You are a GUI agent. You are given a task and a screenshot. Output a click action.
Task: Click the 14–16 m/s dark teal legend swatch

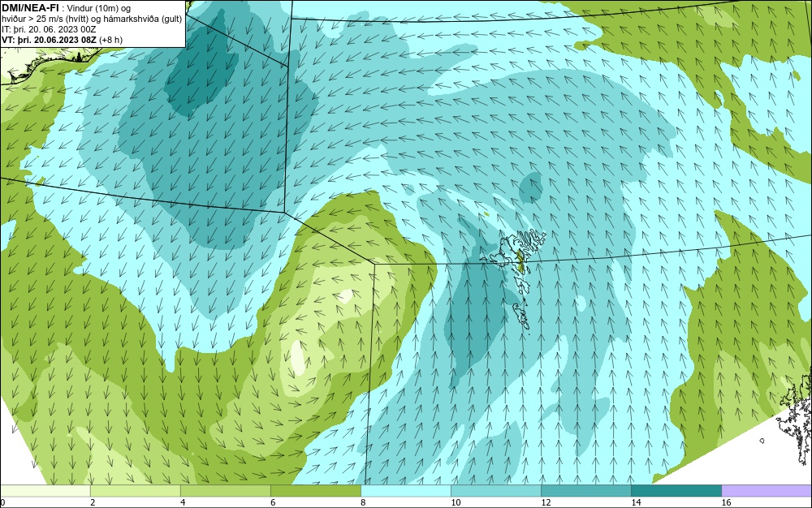(x=676, y=491)
